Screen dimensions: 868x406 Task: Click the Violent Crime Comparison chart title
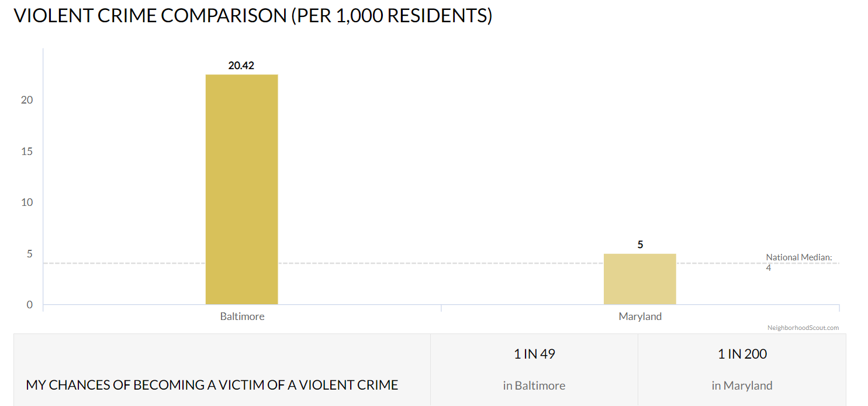[253, 16]
